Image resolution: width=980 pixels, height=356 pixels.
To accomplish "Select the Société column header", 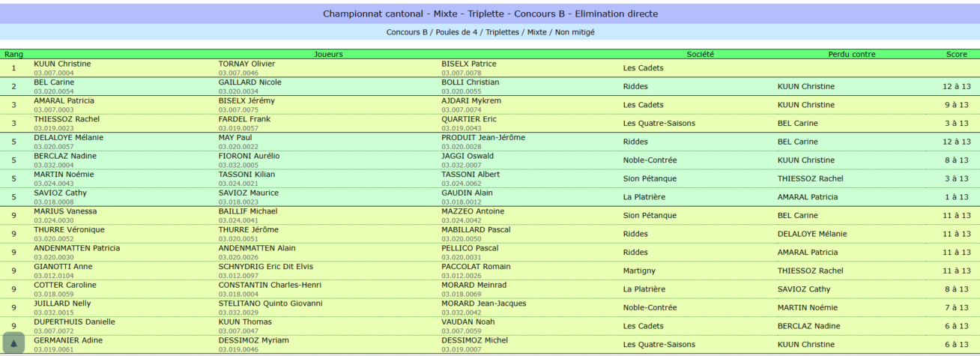I will [700, 54].
